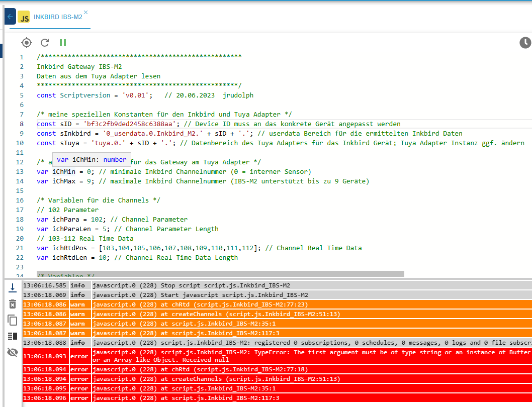Select warn entry 'at script.js.Inkbird_IBS-M2:35:1'
Viewport: 532px width, 407px height.
[277, 324]
